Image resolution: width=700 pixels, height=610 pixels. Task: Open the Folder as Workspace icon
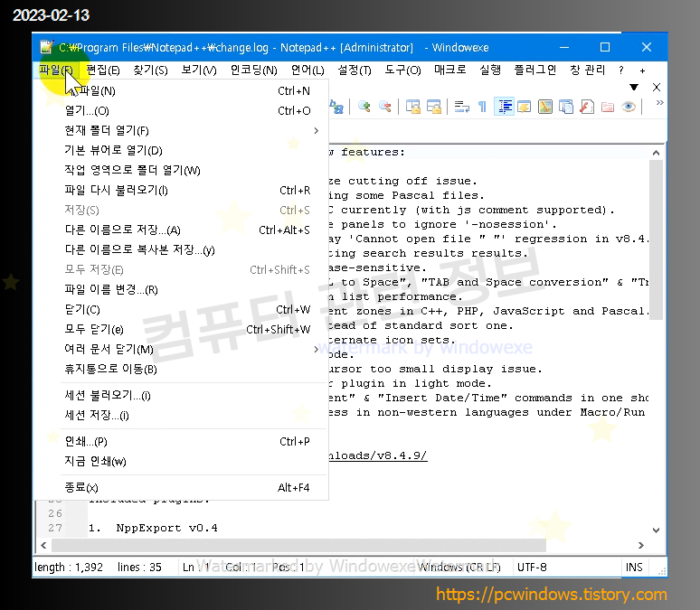(x=608, y=108)
